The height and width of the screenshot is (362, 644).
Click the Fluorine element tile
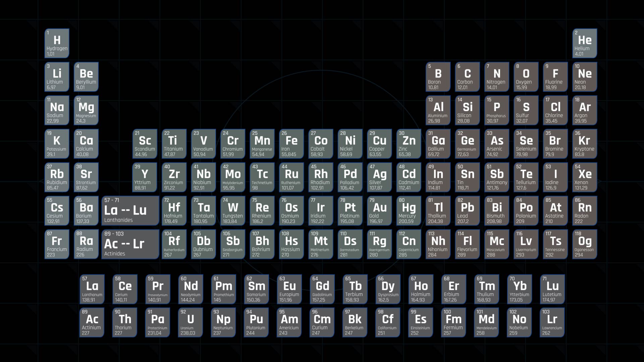(555, 77)
